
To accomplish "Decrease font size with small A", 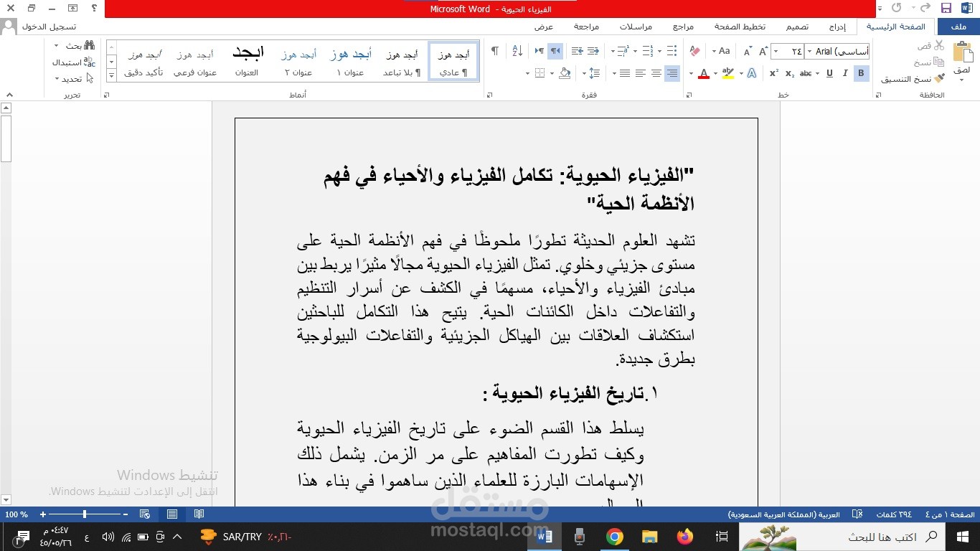I will [x=747, y=51].
